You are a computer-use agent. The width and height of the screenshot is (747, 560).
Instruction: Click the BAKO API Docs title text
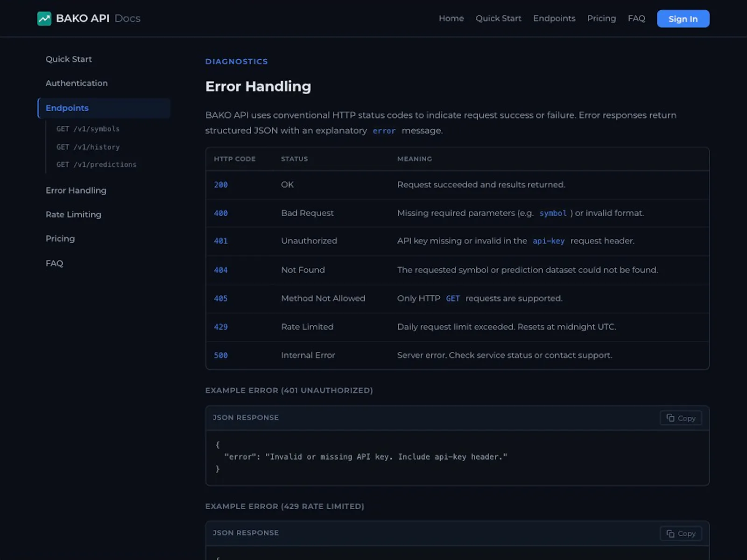[98, 18]
